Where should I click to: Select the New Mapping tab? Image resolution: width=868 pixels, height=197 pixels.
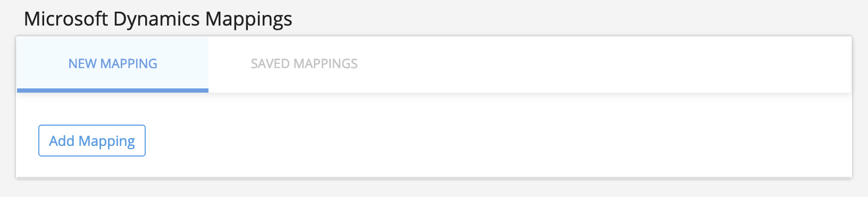tap(113, 64)
